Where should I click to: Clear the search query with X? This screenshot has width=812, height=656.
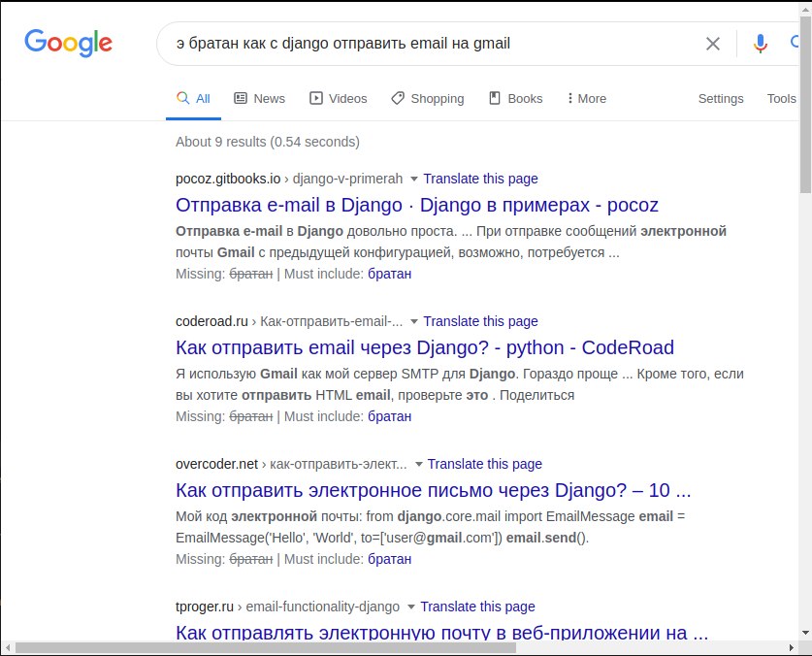click(713, 44)
